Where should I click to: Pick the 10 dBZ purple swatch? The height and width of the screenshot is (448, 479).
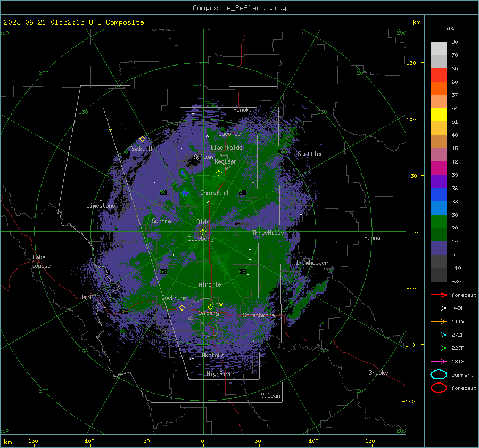click(439, 248)
